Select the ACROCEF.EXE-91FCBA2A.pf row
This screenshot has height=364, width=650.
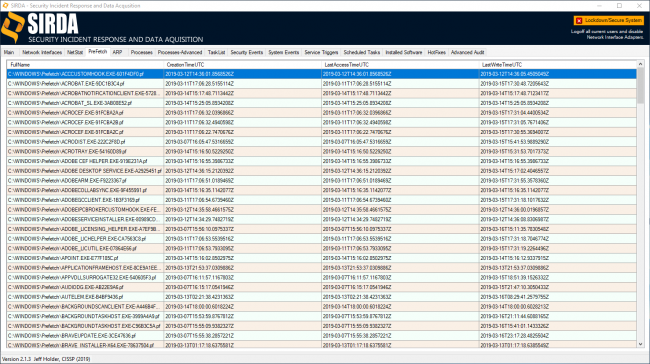coord(322,113)
